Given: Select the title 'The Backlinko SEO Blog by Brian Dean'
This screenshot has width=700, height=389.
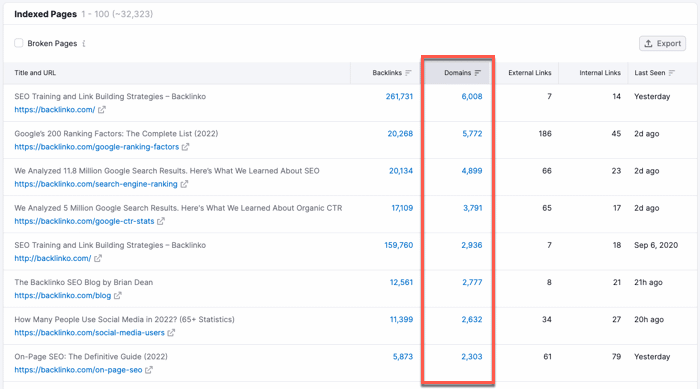Looking at the screenshot, I should pos(83,282).
